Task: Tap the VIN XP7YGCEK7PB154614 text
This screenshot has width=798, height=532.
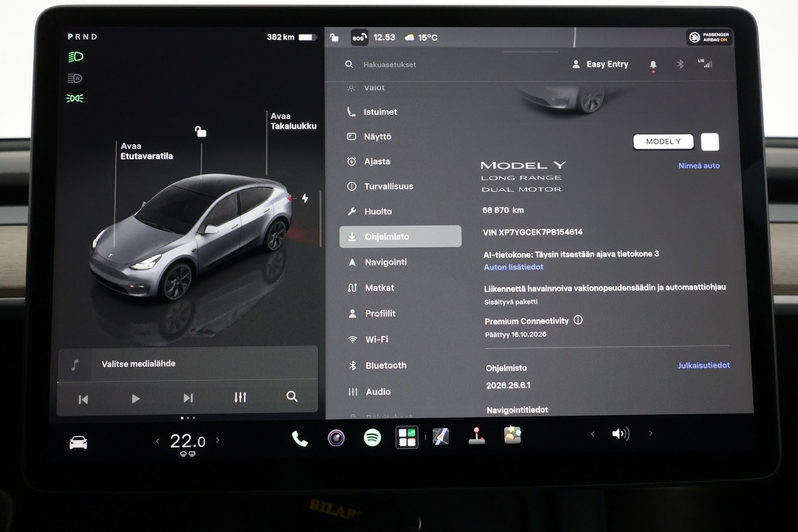Action: (x=533, y=232)
